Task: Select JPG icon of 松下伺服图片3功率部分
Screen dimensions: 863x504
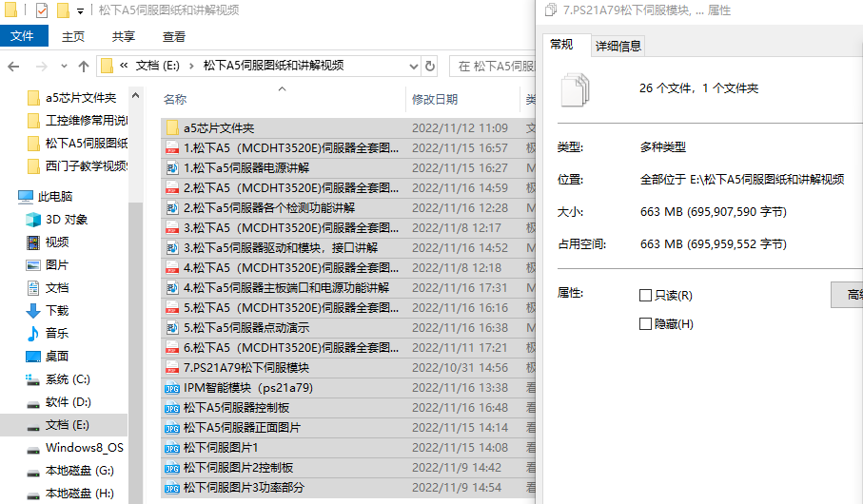Action: (x=172, y=488)
